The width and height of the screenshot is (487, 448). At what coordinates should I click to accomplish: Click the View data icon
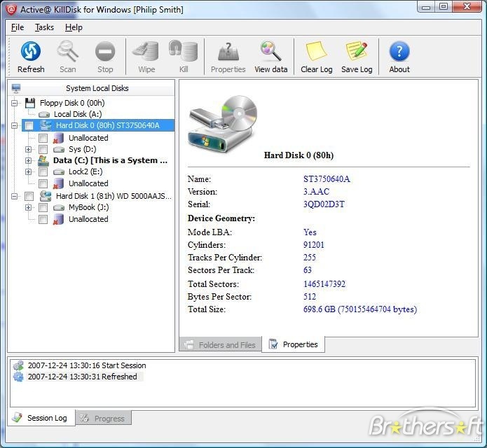pos(271,51)
